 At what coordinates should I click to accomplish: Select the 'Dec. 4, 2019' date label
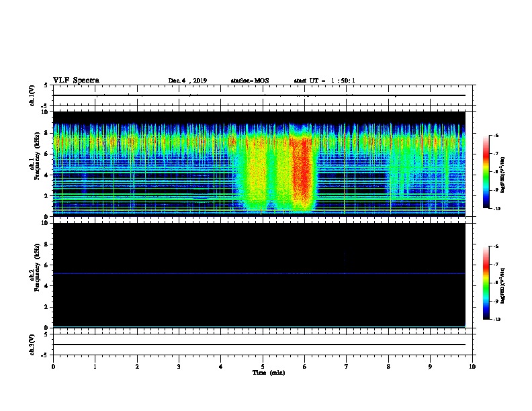[x=187, y=81]
